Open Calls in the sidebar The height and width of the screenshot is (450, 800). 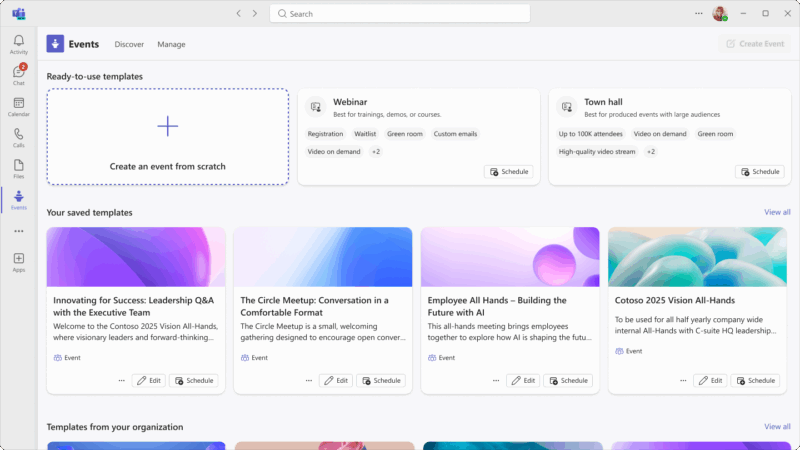(18, 136)
